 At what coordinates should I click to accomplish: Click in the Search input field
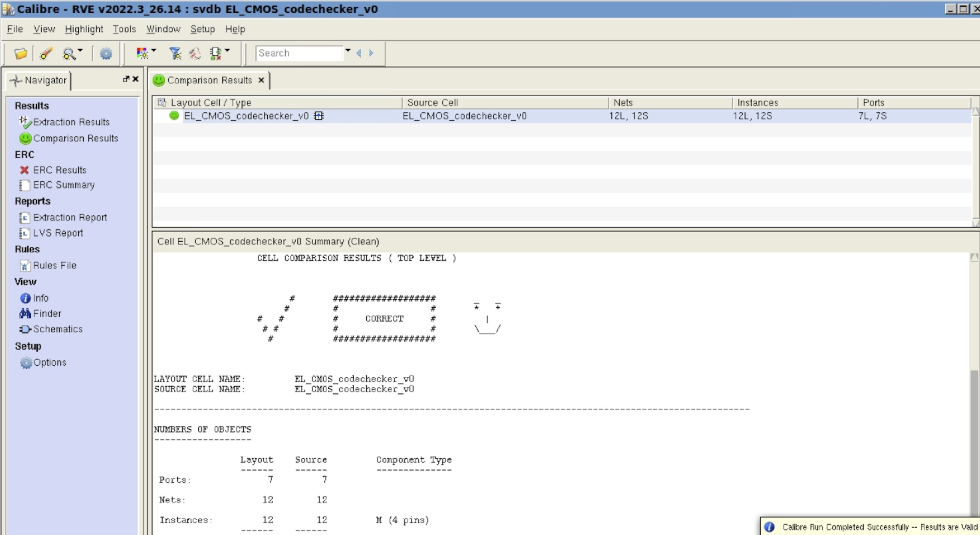tap(299, 53)
